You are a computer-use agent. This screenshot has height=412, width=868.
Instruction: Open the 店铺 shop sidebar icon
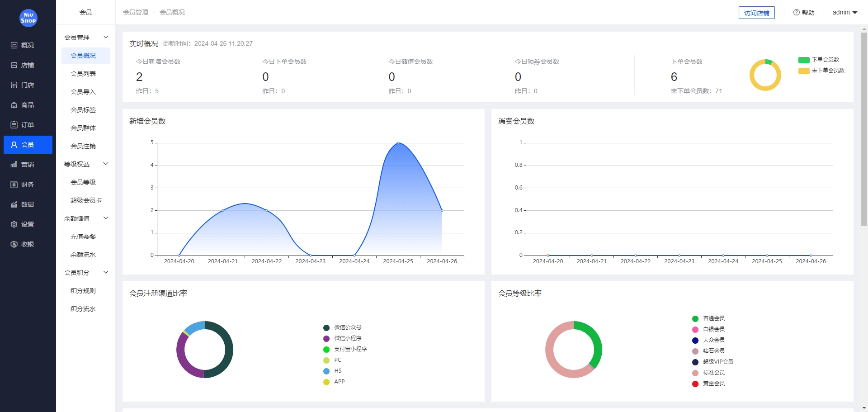[x=14, y=65]
